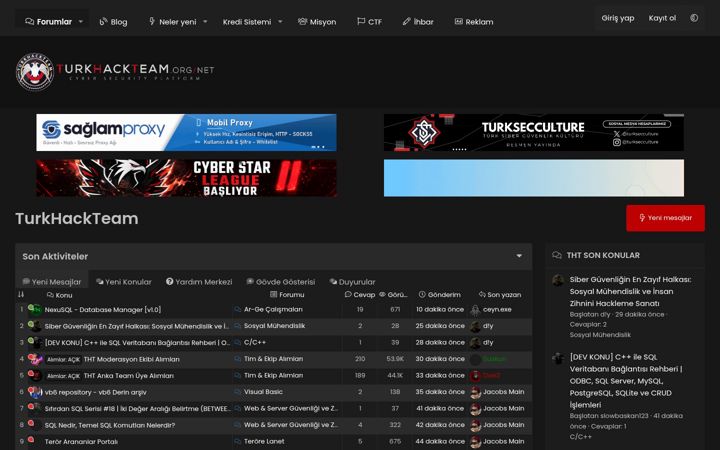Open the sidebar Sosyal Mühendislik category link
Image resolution: width=720 pixels, height=450 pixels.
click(x=600, y=335)
